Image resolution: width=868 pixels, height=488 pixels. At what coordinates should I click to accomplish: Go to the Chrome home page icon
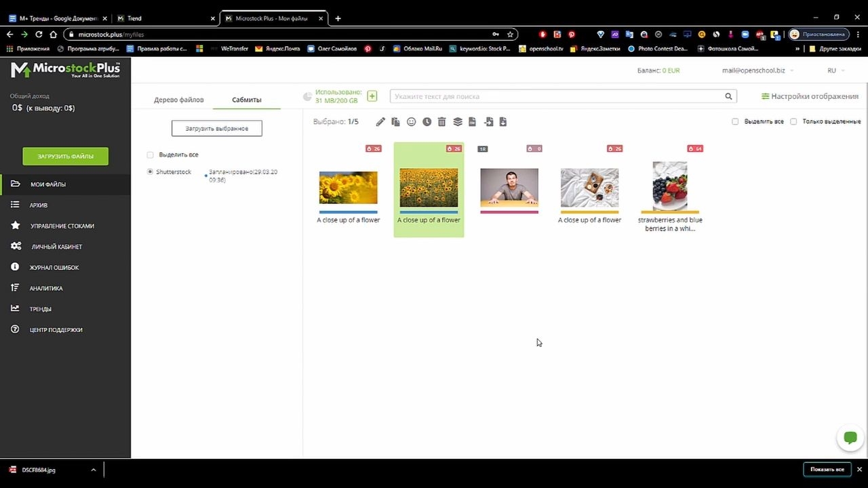53,35
